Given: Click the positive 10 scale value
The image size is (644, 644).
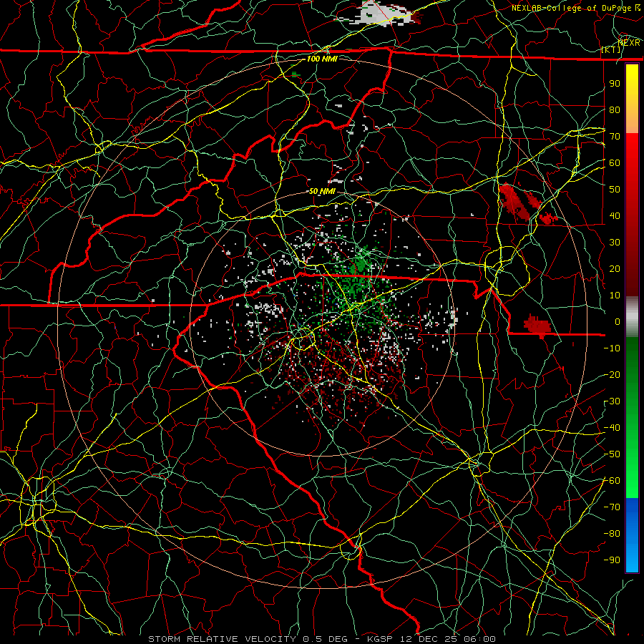Looking at the screenshot, I should (x=615, y=296).
